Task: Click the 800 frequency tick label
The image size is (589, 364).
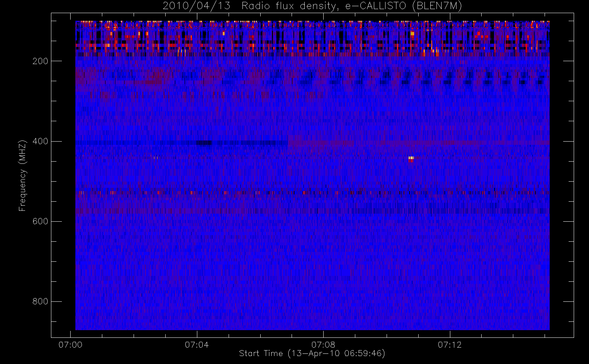Action: (40, 301)
